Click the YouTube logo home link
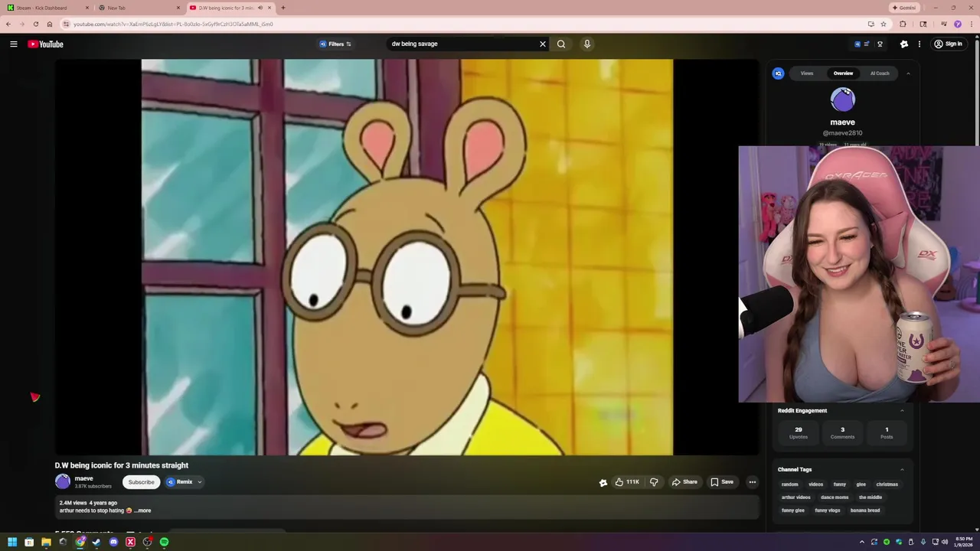Viewport: 980px width, 551px height. coord(45,44)
